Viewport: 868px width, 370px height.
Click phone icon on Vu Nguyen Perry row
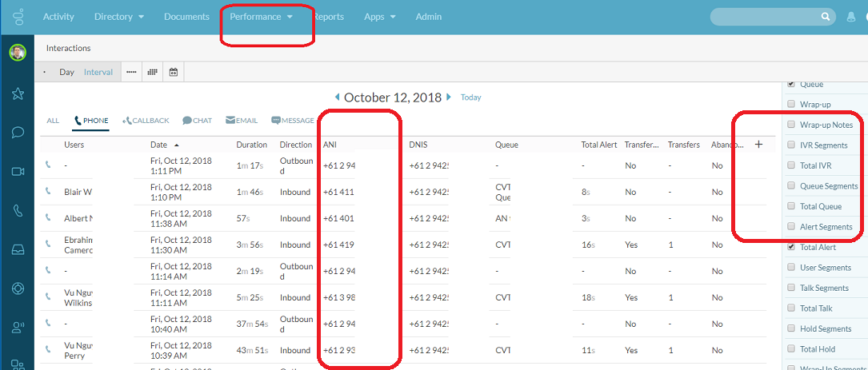tap(48, 349)
